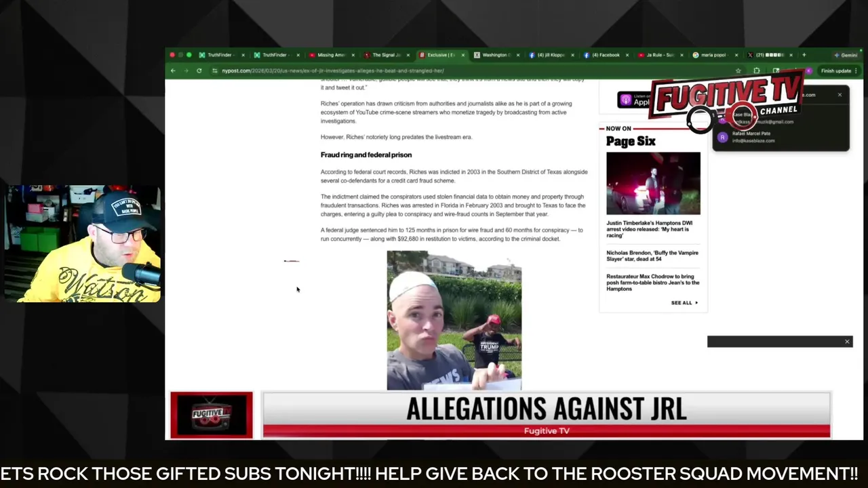Close the maria popol Google tab
This screenshot has width=868, height=488.
[736, 55]
